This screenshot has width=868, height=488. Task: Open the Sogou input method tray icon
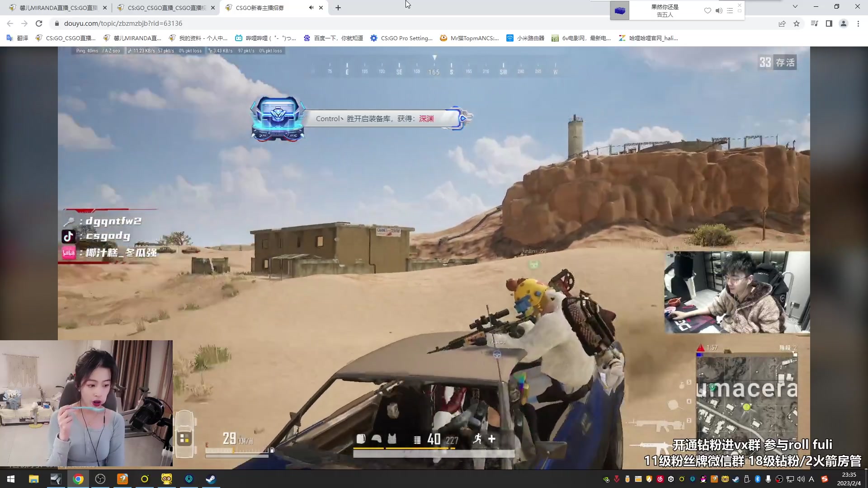(x=825, y=479)
